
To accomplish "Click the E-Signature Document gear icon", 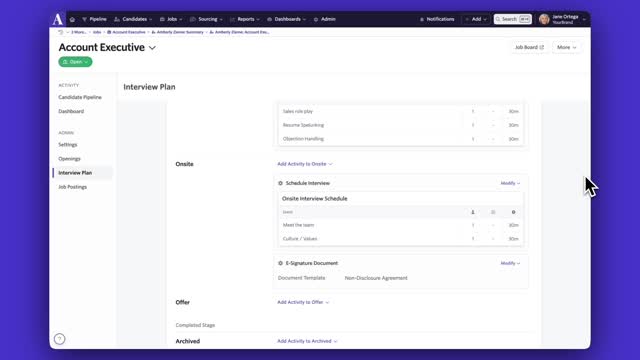I will coord(280,263).
